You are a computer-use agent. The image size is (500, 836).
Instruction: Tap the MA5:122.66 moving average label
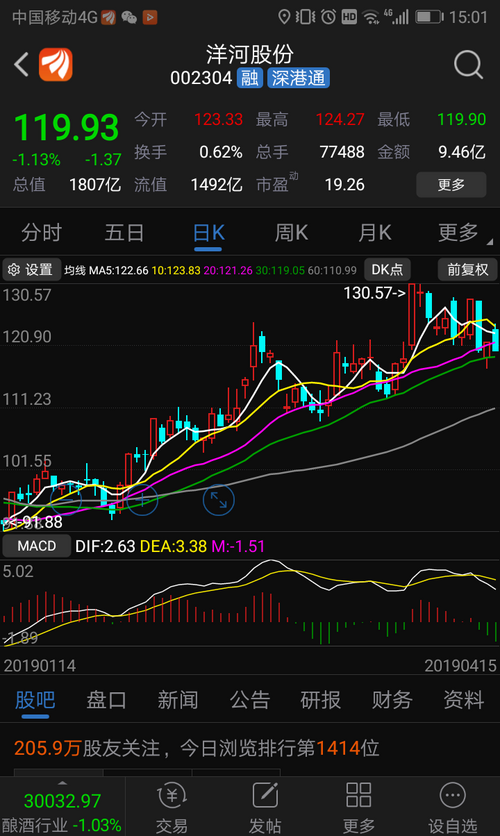pyautogui.click(x=118, y=270)
